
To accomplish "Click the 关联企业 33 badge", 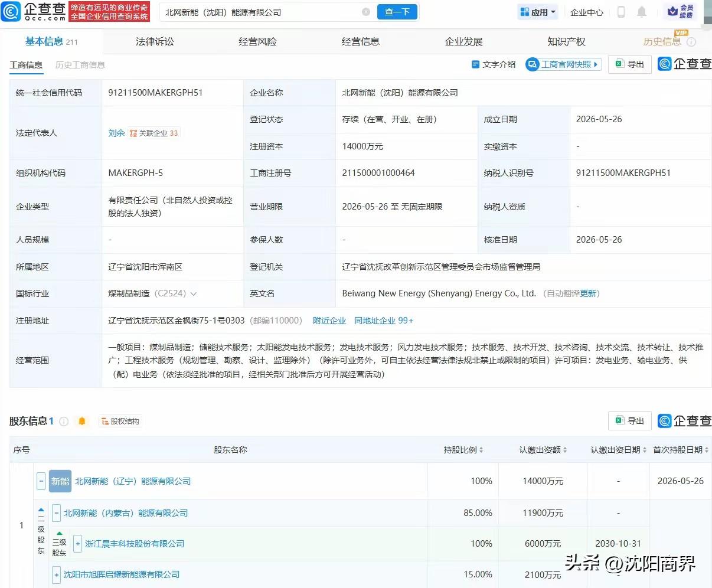I will pyautogui.click(x=153, y=133).
